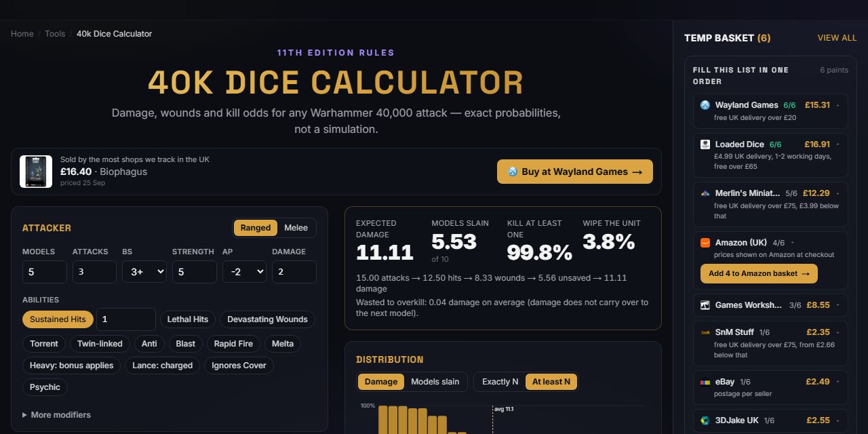Toggle the Anti ability chip

[x=149, y=344]
